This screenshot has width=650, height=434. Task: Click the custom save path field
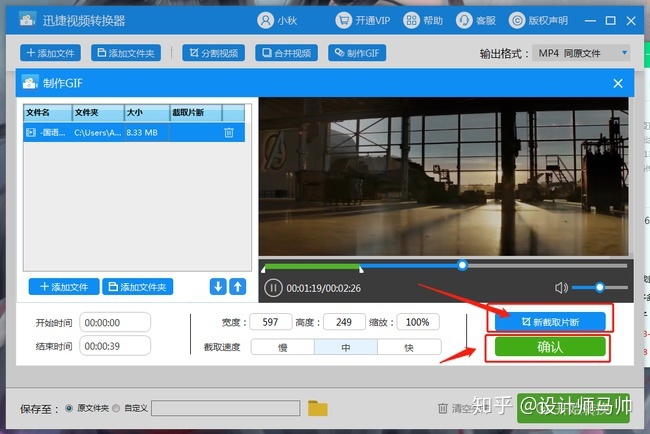[226, 408]
